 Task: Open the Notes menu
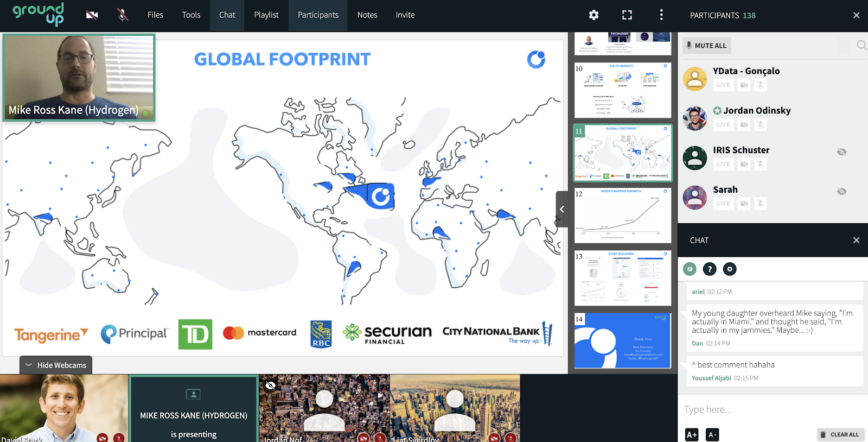(367, 15)
